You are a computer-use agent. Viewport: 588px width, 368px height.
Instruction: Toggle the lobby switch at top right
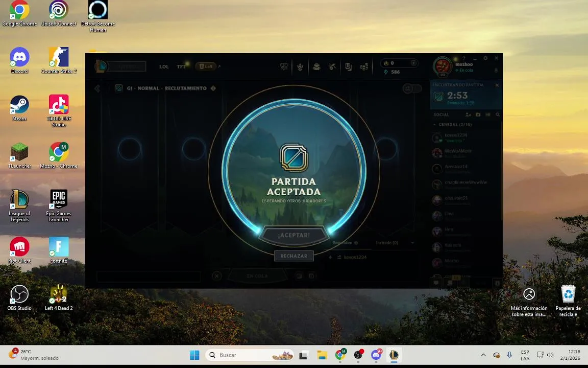tap(412, 88)
